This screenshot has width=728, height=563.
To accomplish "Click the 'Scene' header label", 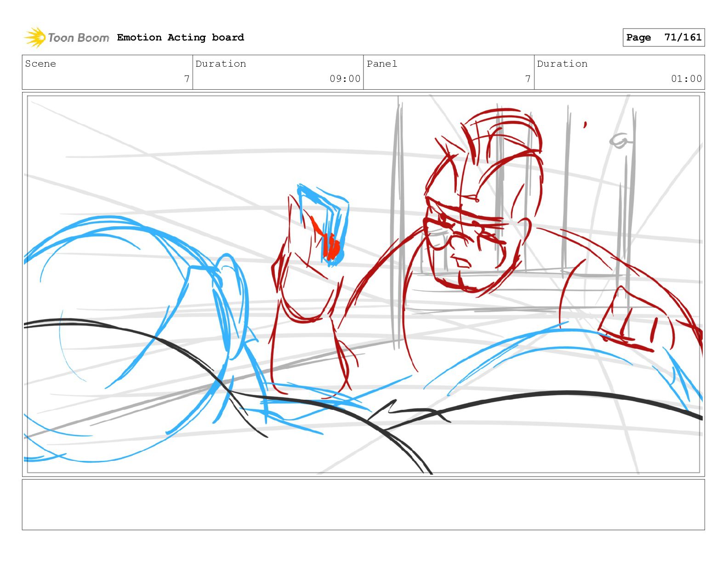I will click(x=40, y=63).
